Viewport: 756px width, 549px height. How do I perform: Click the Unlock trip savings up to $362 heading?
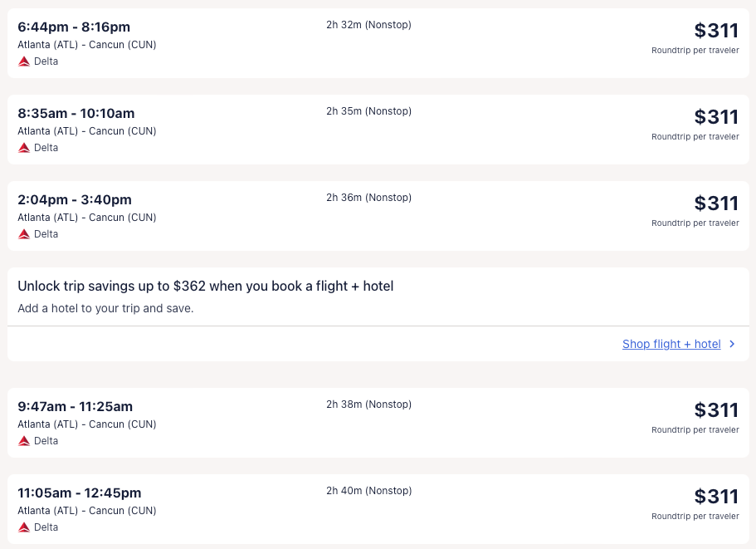205,287
